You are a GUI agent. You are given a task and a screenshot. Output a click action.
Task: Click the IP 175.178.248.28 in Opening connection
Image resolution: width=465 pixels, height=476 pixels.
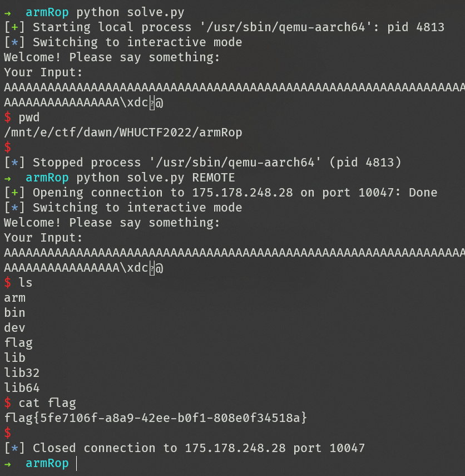[x=243, y=193]
